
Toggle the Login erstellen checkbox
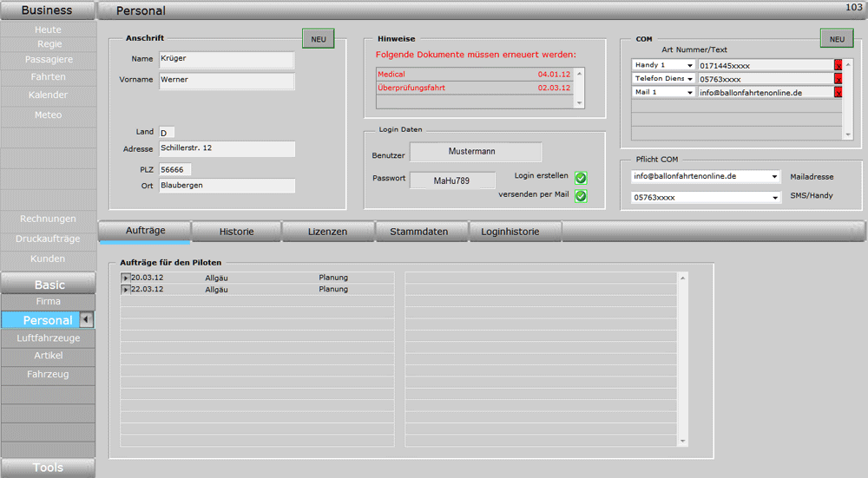click(x=581, y=178)
